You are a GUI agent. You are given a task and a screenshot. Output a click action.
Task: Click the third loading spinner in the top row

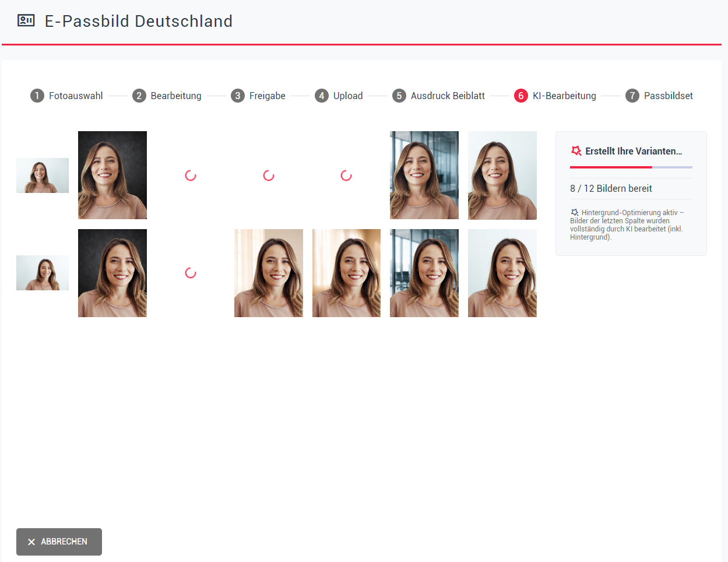pos(346,175)
